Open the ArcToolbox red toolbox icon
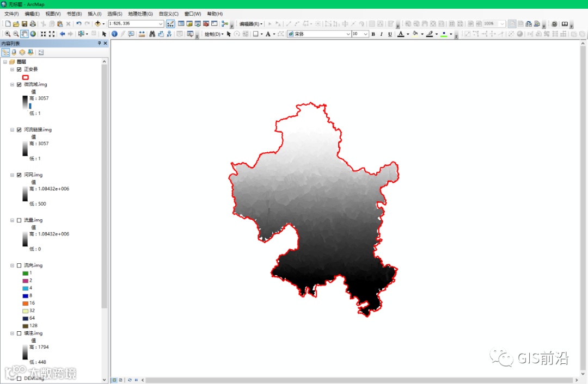 coord(206,23)
